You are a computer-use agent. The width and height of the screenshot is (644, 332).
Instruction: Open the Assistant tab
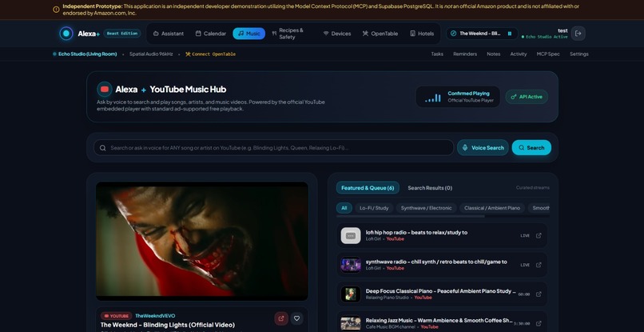(169, 34)
